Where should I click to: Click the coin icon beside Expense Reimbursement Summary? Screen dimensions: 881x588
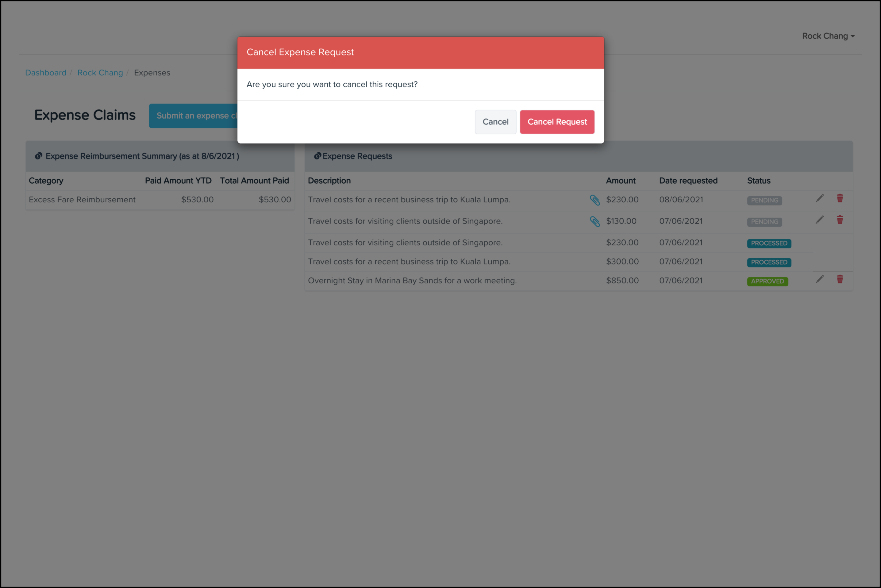[38, 156]
